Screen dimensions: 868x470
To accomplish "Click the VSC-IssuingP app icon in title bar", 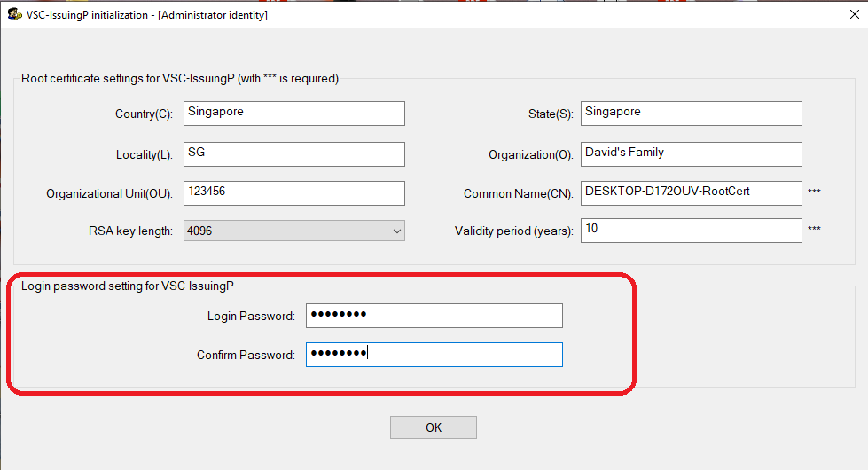I will click(13, 15).
